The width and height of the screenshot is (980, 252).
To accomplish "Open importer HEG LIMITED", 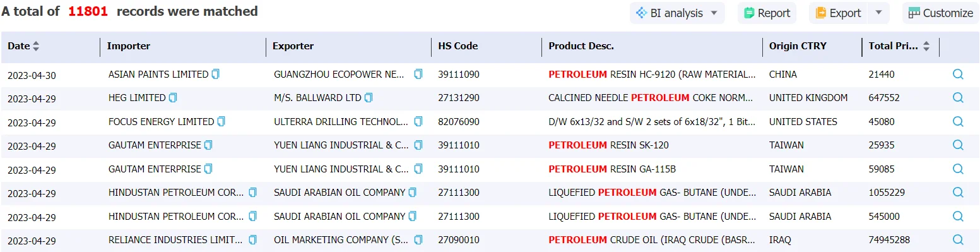I will (137, 98).
